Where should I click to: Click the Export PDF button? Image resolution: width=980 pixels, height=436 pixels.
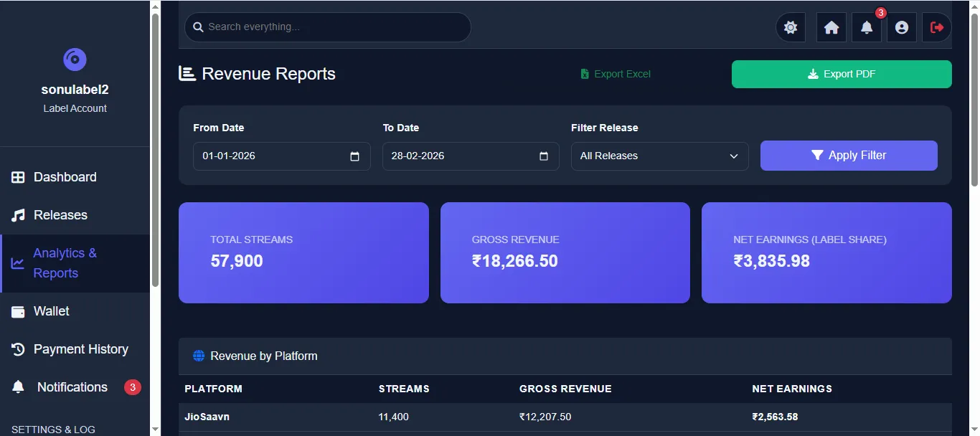point(842,74)
